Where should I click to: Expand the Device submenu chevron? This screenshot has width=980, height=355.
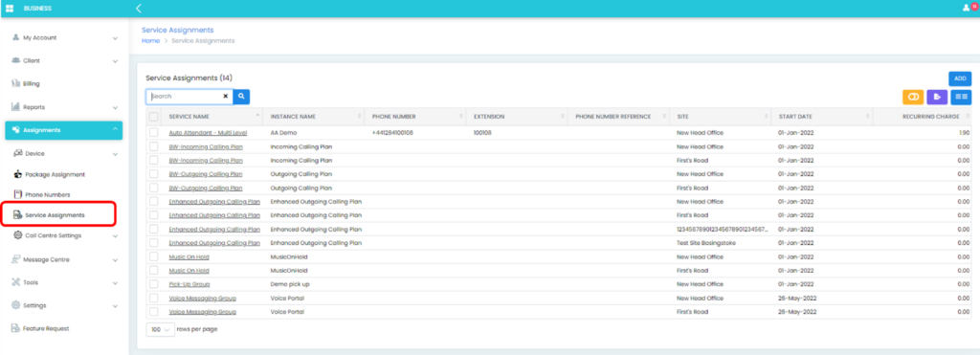pyautogui.click(x=115, y=154)
